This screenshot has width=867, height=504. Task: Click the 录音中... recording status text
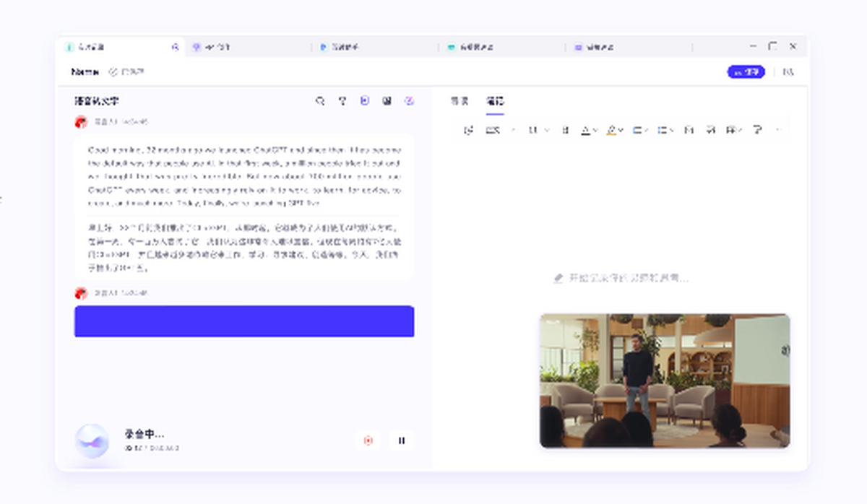[x=144, y=434]
